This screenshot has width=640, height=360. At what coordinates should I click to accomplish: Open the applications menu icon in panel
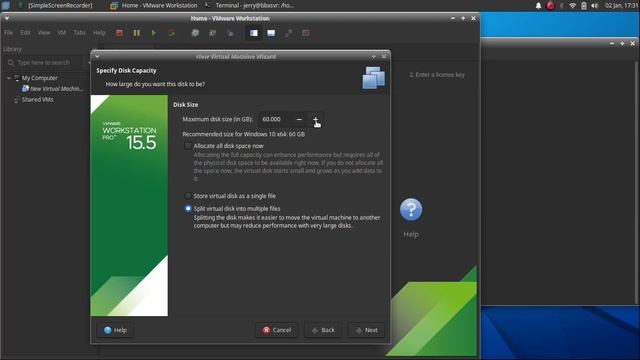(x=6, y=5)
